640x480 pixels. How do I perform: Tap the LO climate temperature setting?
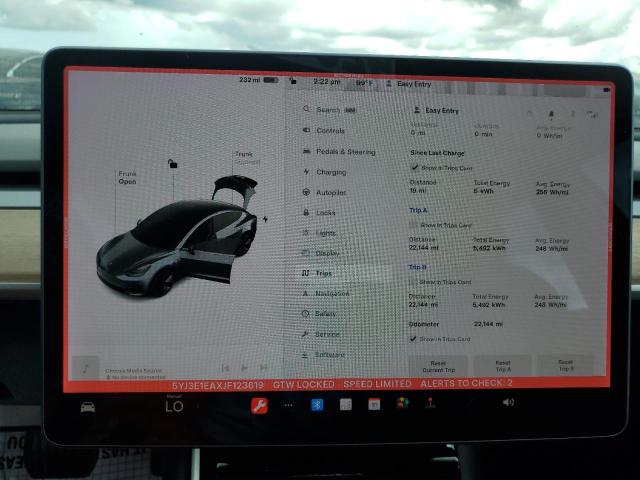[174, 406]
